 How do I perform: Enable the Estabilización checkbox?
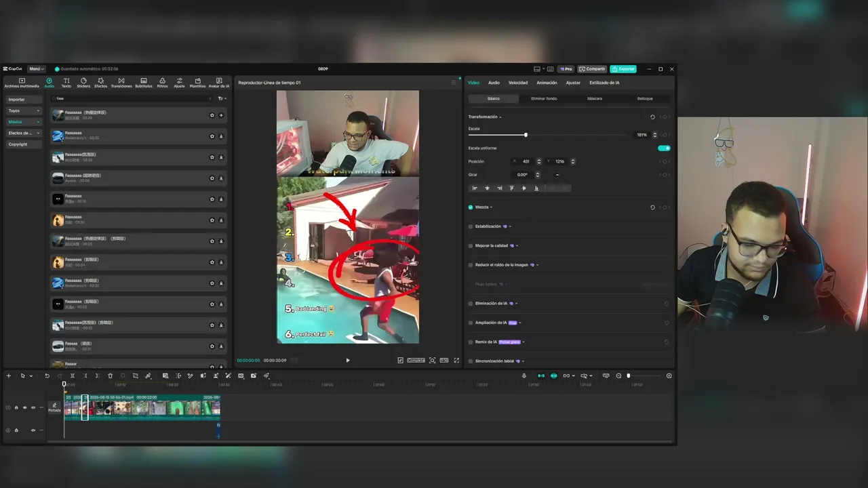point(471,226)
